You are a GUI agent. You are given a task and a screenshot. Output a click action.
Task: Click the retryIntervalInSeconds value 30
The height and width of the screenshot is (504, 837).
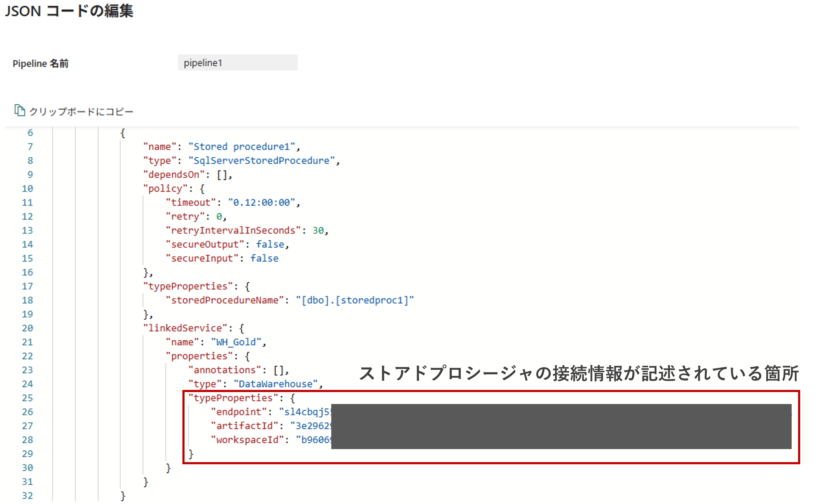(318, 231)
